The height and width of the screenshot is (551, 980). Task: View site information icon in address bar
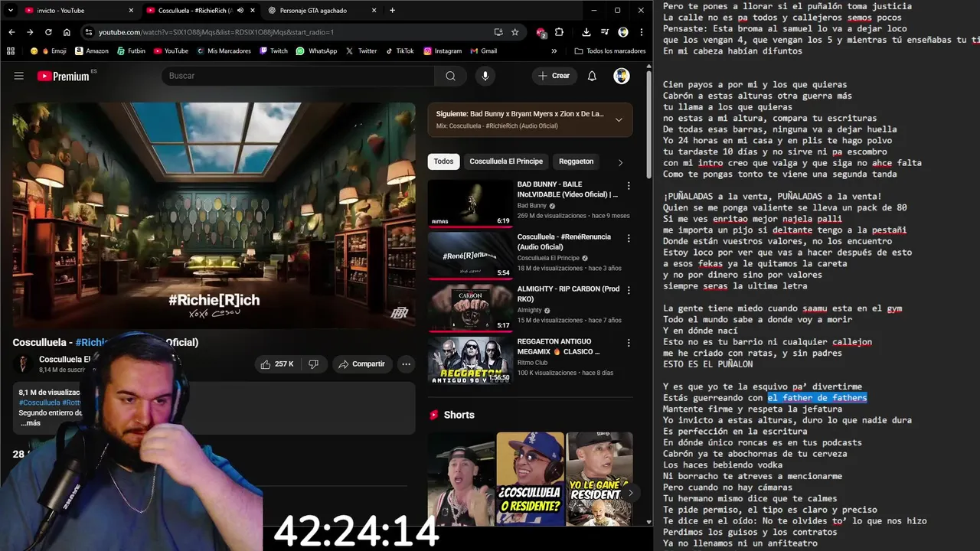(89, 32)
